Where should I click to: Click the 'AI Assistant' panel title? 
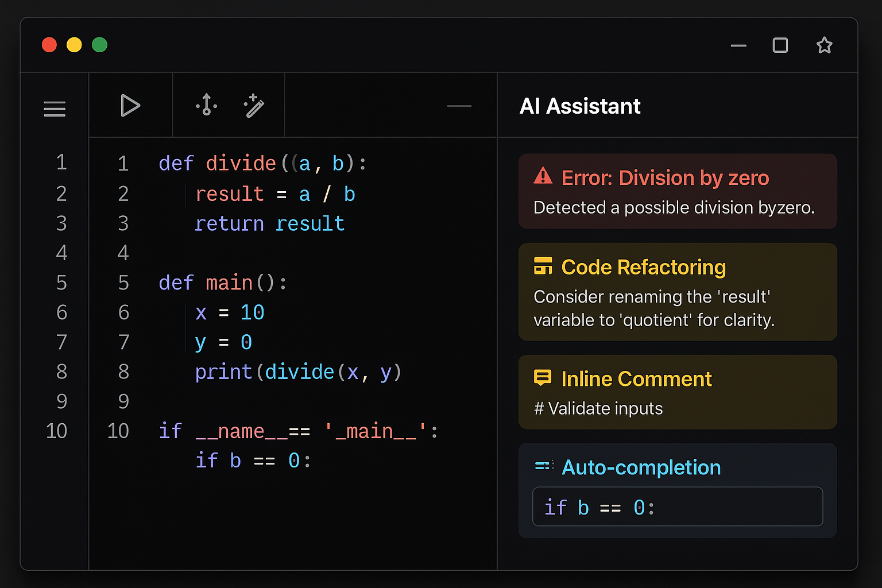coord(580,106)
